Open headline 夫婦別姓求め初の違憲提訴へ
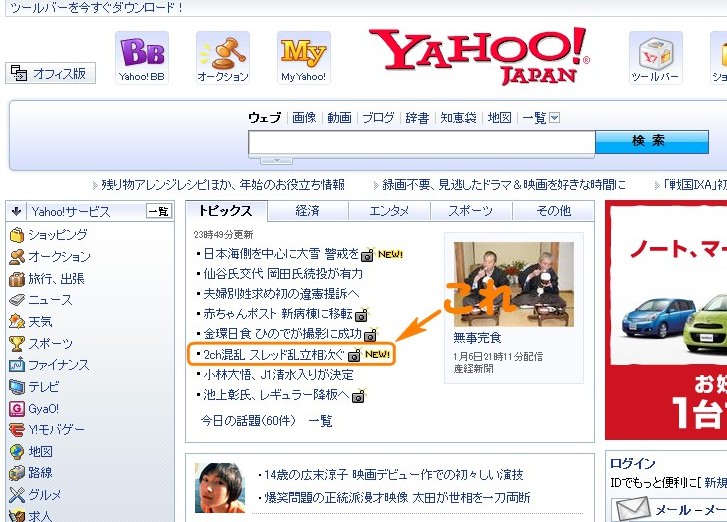 pyautogui.click(x=281, y=294)
